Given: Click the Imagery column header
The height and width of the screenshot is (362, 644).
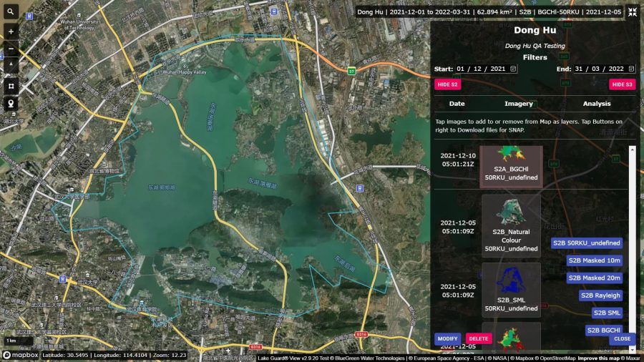Looking at the screenshot, I should tap(518, 104).
